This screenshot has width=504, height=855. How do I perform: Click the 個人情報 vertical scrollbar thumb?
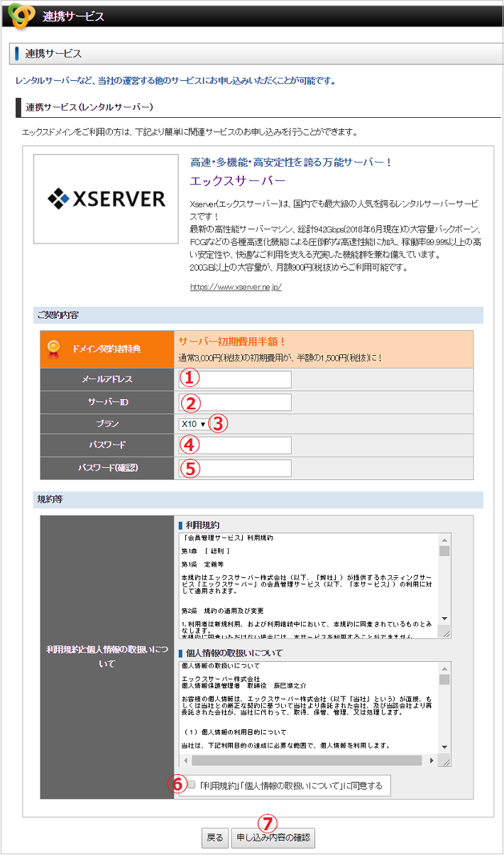click(444, 680)
